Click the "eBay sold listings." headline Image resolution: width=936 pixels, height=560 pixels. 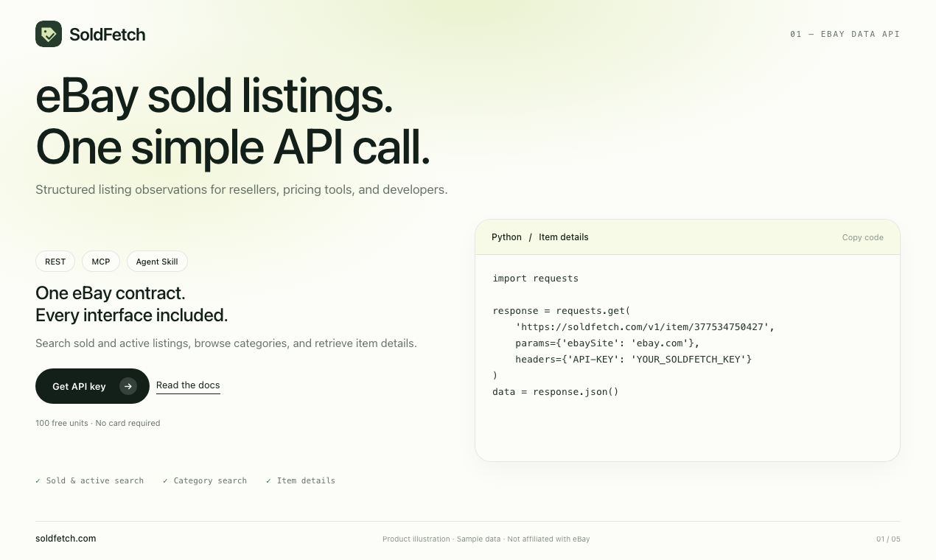pos(214,97)
